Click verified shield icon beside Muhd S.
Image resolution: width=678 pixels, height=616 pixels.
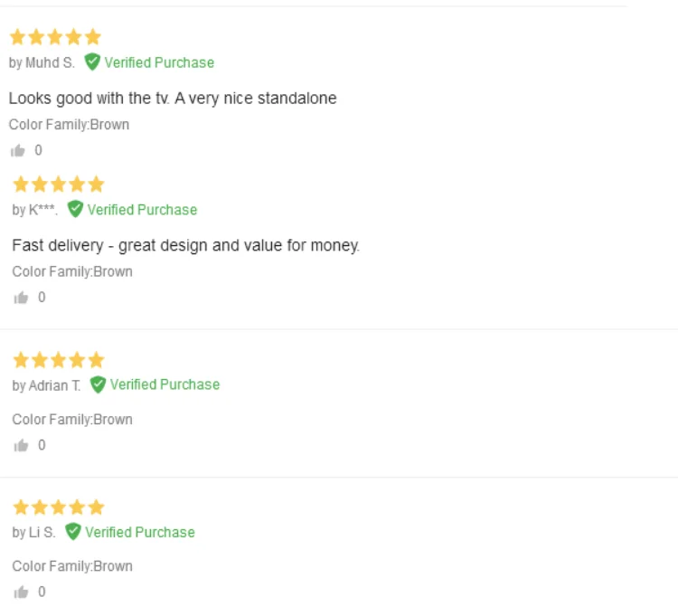coord(92,62)
